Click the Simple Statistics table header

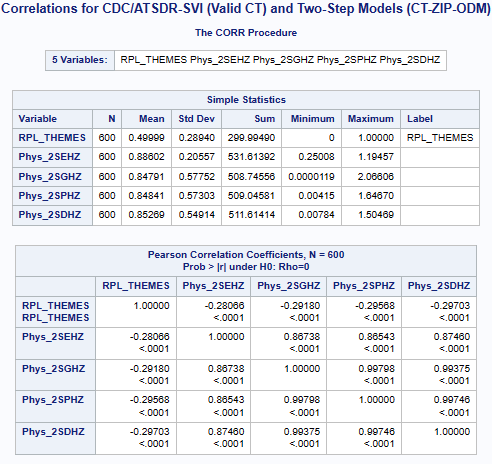click(246, 100)
